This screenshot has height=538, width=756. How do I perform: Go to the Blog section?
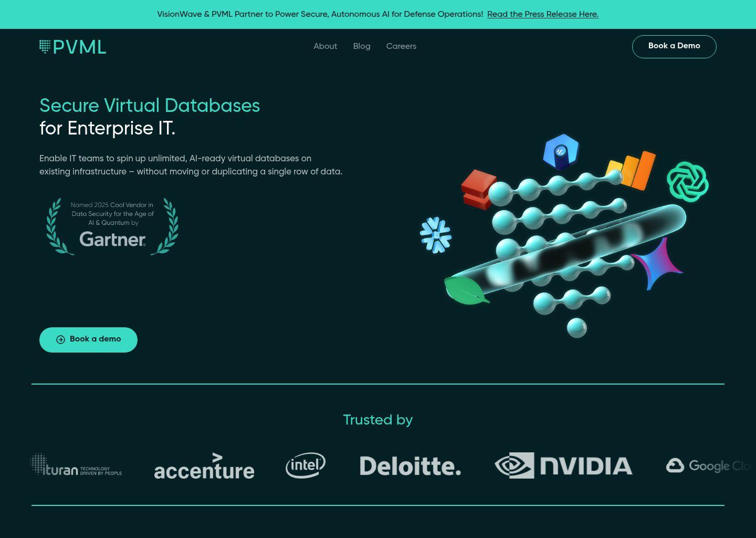coord(361,46)
